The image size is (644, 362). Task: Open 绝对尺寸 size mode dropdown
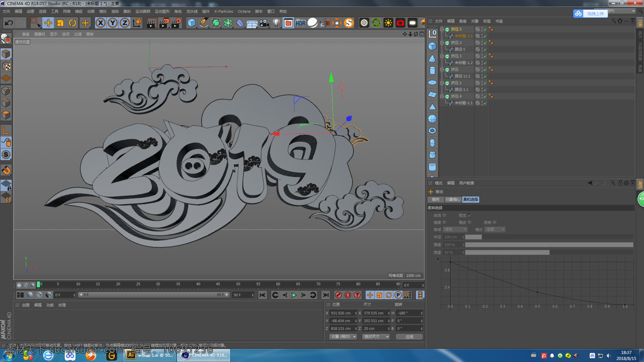point(376,337)
